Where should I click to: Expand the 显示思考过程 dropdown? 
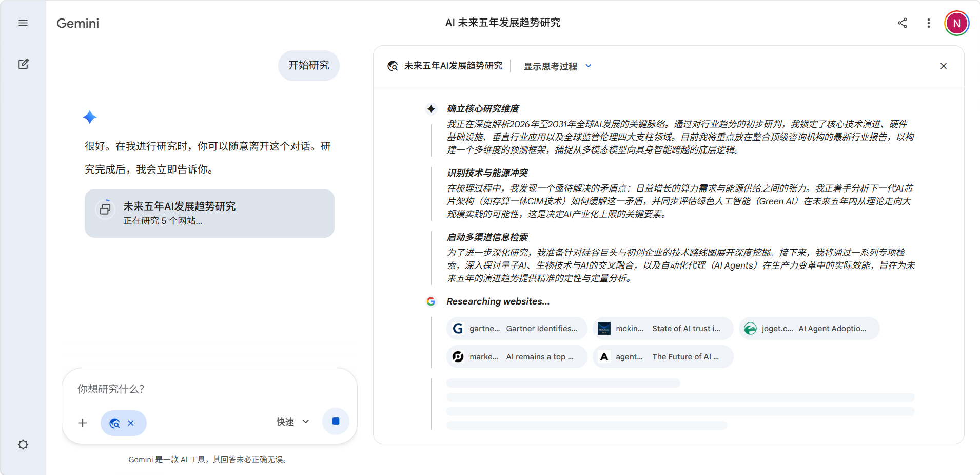point(558,66)
